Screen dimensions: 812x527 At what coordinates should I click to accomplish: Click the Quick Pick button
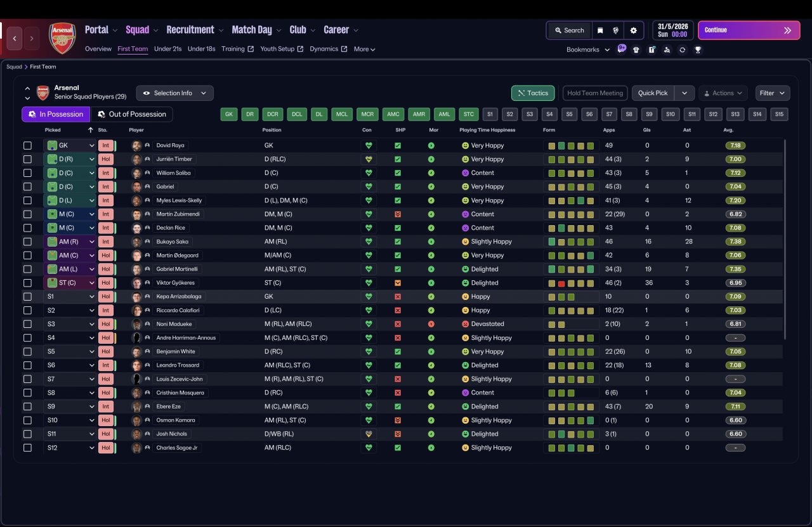click(x=653, y=93)
